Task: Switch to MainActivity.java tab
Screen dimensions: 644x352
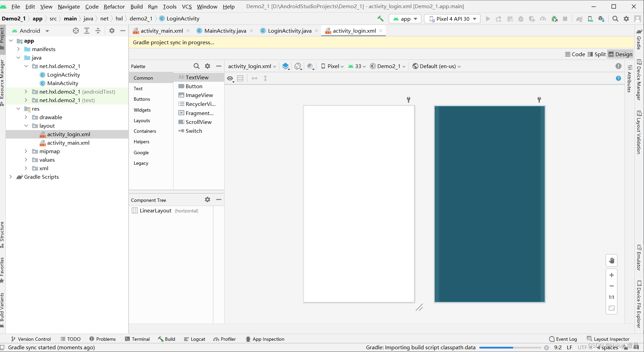Action: tap(225, 31)
